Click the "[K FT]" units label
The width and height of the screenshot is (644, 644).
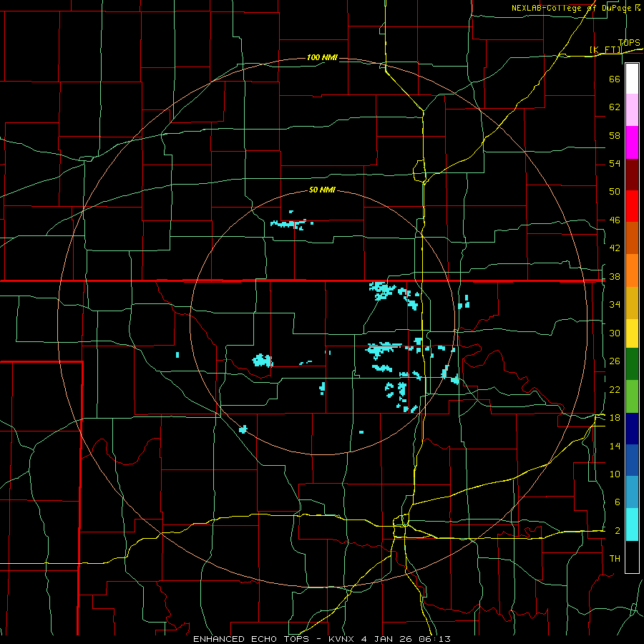coord(605,49)
